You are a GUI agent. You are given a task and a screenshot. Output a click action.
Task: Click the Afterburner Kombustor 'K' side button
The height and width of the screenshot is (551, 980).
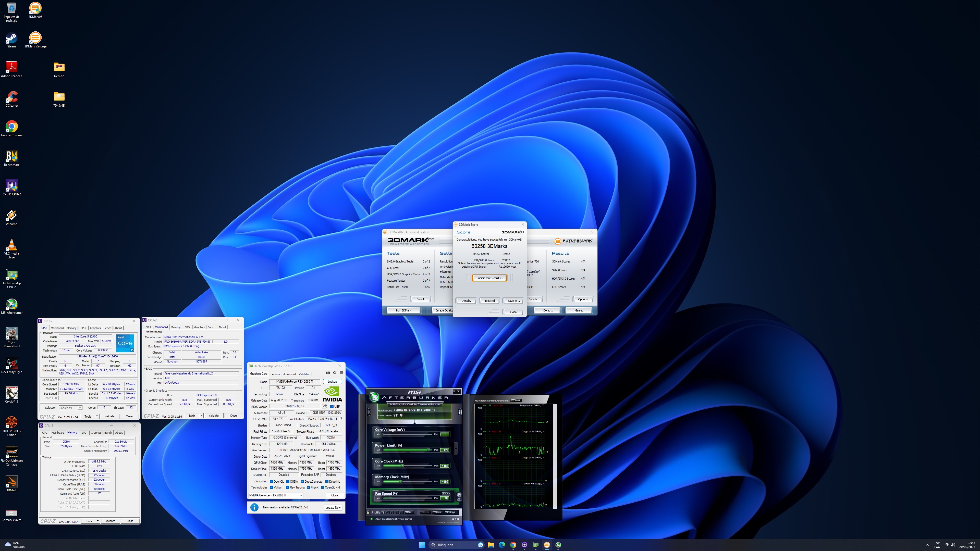[369, 412]
